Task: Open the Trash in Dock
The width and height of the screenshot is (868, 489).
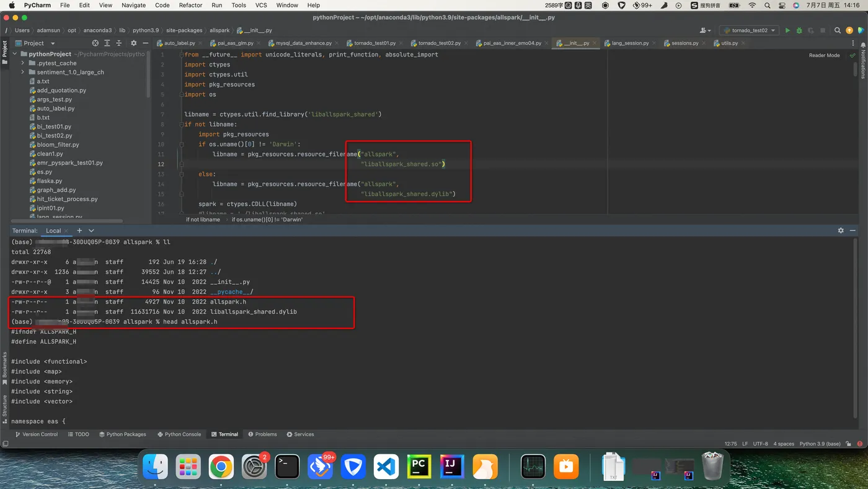Action: (x=712, y=467)
